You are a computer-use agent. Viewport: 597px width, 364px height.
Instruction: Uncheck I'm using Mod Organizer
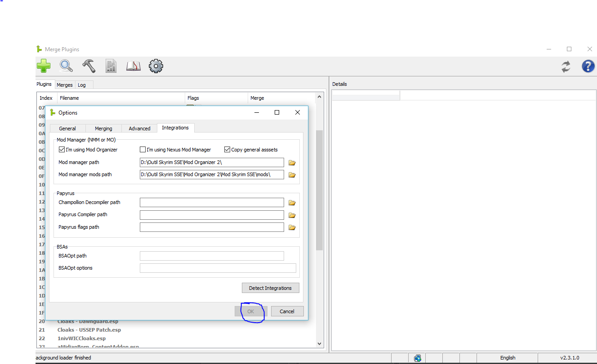pyautogui.click(x=62, y=150)
